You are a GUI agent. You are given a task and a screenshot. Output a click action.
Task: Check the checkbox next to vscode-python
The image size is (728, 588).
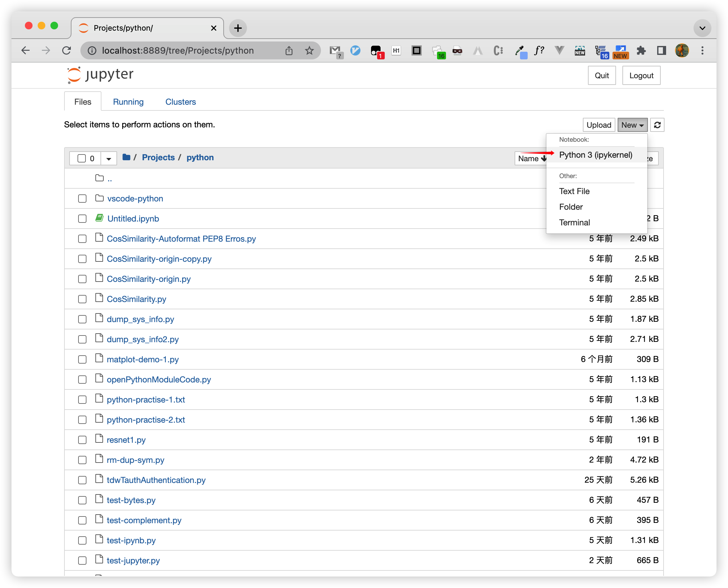pos(82,199)
